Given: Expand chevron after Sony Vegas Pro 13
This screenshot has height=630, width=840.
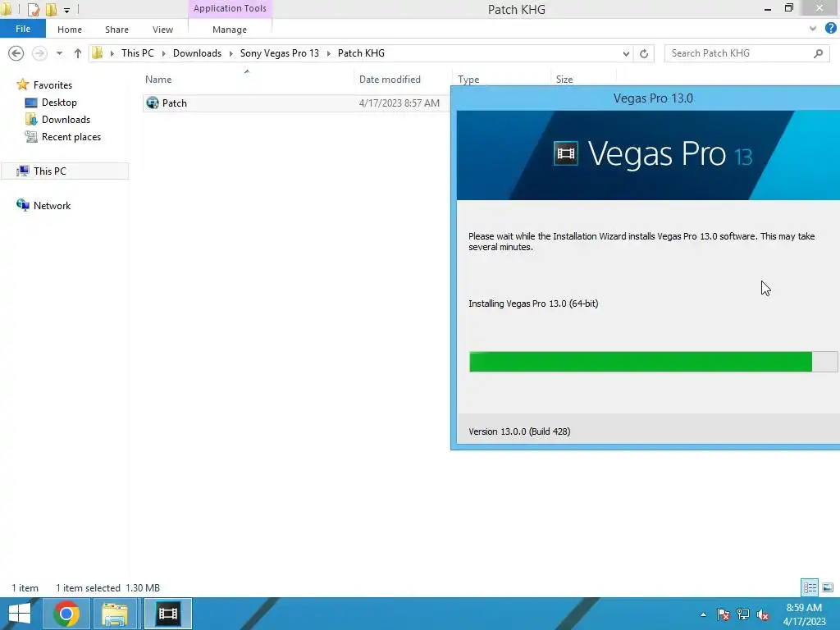Looking at the screenshot, I should tap(328, 53).
